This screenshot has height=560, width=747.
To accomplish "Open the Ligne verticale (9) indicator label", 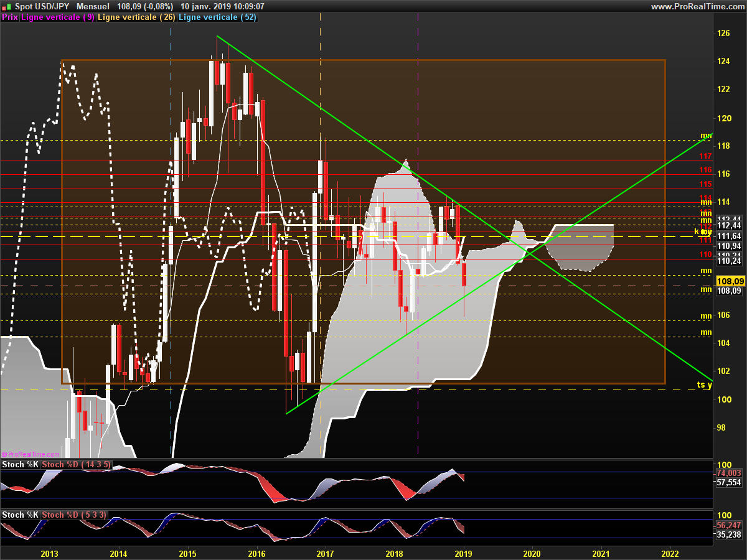I will tap(58, 17).
